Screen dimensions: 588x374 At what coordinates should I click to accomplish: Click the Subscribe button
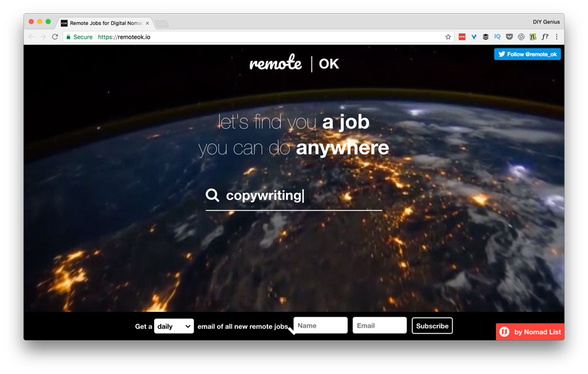[x=432, y=326]
